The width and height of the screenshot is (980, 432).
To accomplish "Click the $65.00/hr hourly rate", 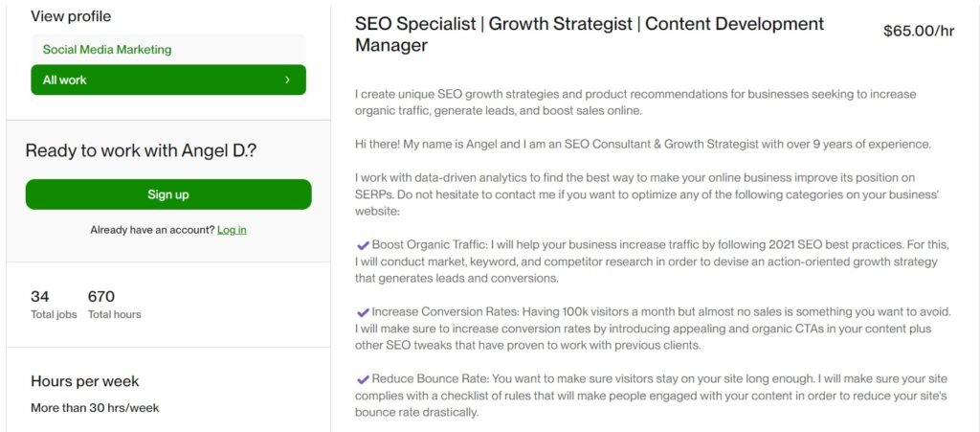I will click(x=918, y=31).
